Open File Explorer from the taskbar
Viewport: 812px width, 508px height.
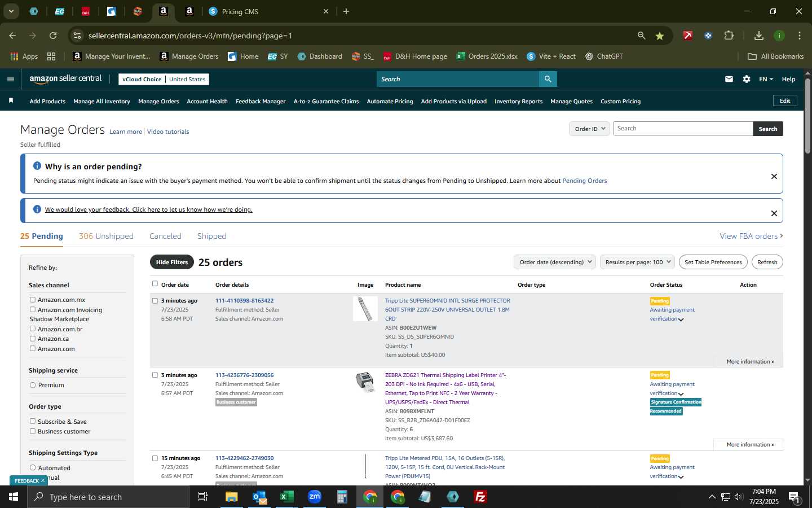point(232,497)
